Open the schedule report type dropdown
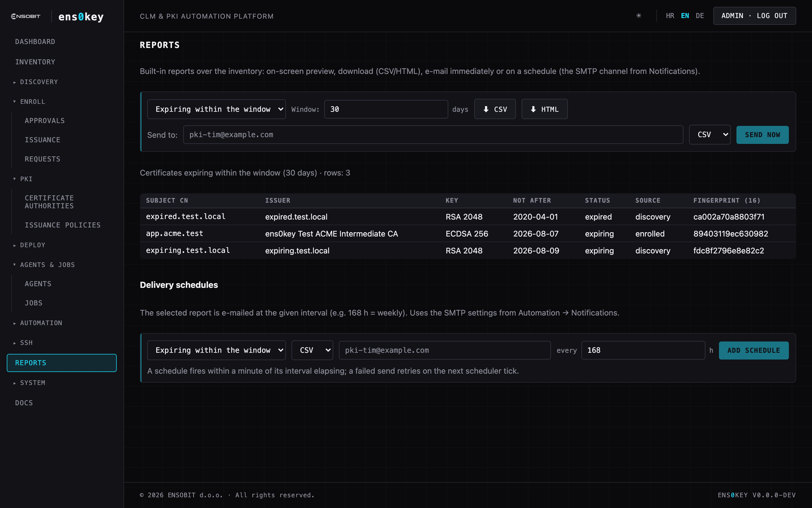The image size is (812, 508). [x=217, y=351]
